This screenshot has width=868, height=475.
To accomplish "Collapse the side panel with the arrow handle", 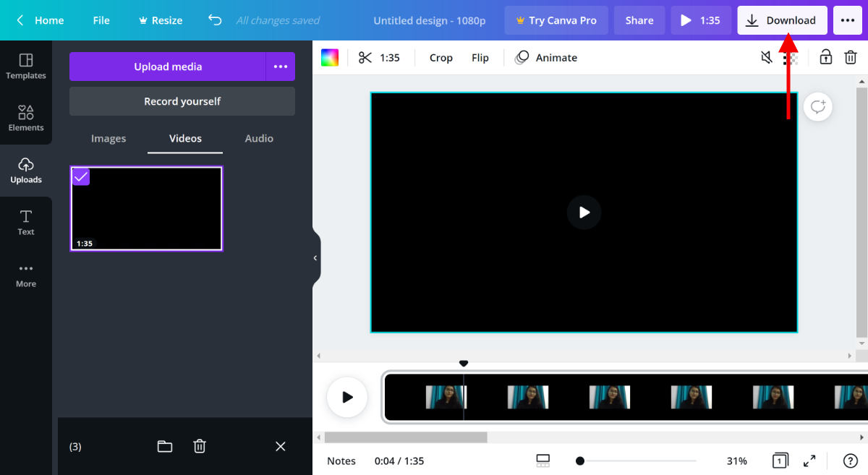I will pyautogui.click(x=315, y=258).
